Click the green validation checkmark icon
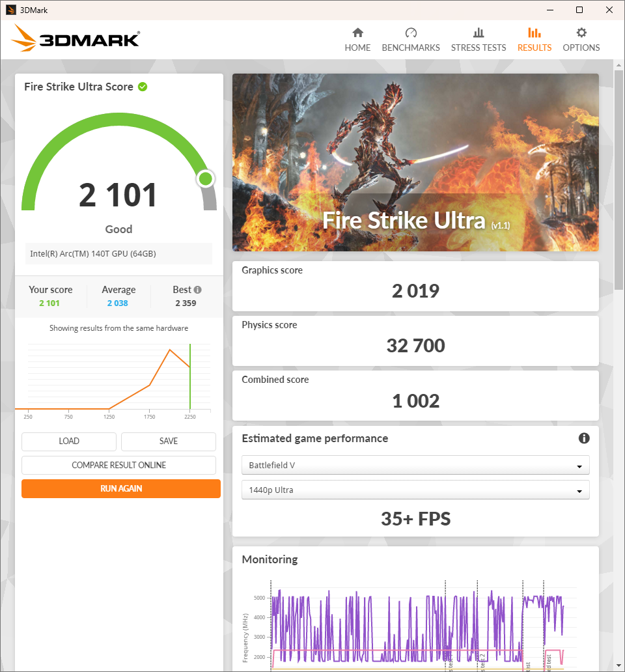Screen dimensions: 625x672 (143, 87)
